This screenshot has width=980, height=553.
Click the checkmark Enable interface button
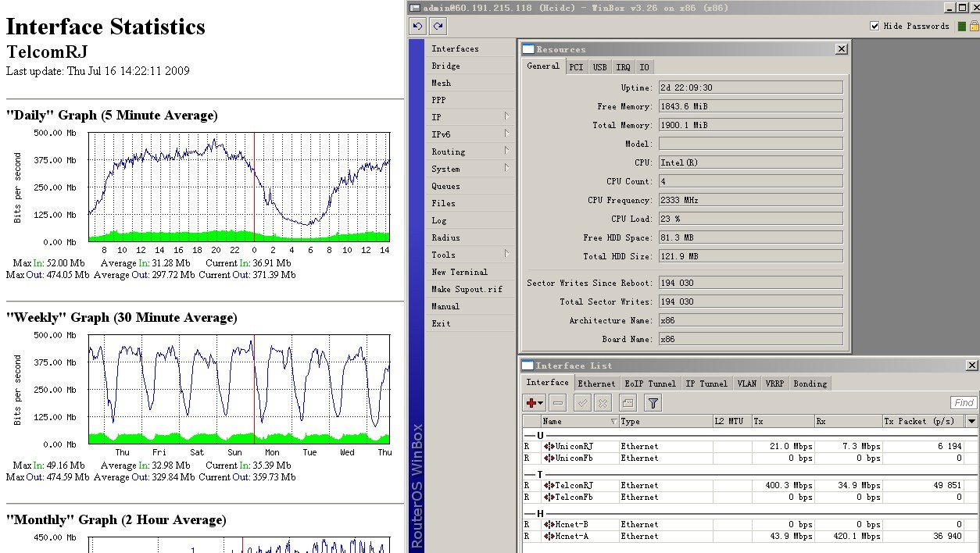[x=582, y=403]
